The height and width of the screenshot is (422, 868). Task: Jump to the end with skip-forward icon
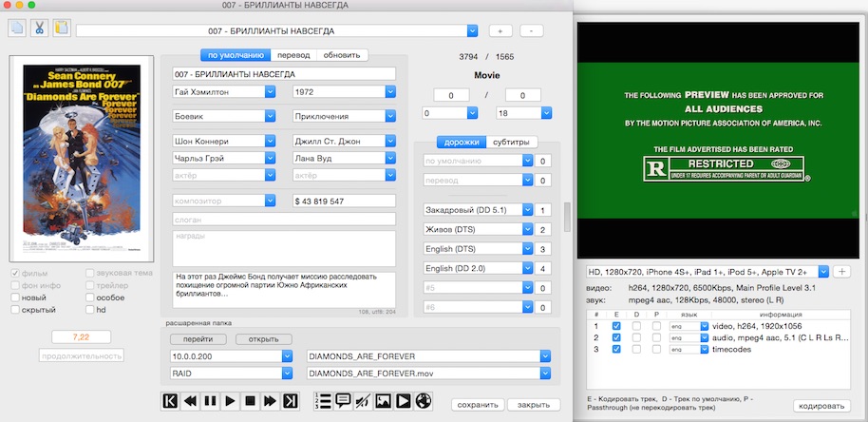290,401
